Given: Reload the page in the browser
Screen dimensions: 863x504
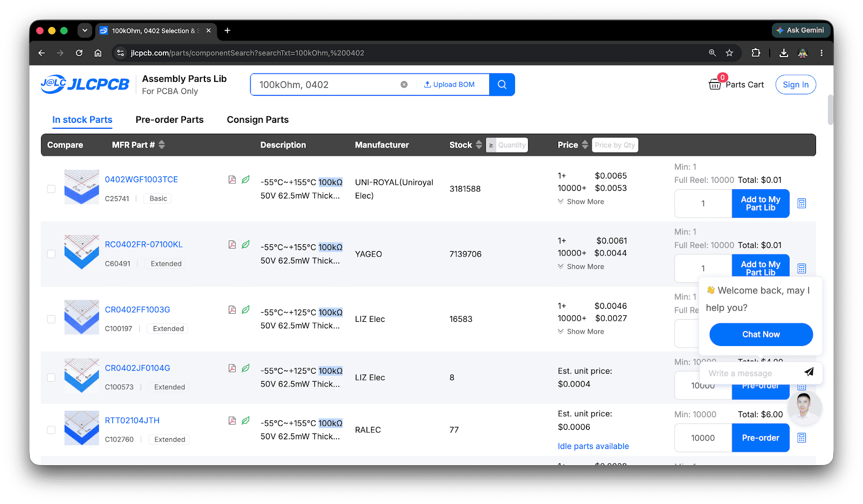Looking at the screenshot, I should pyautogui.click(x=79, y=53).
